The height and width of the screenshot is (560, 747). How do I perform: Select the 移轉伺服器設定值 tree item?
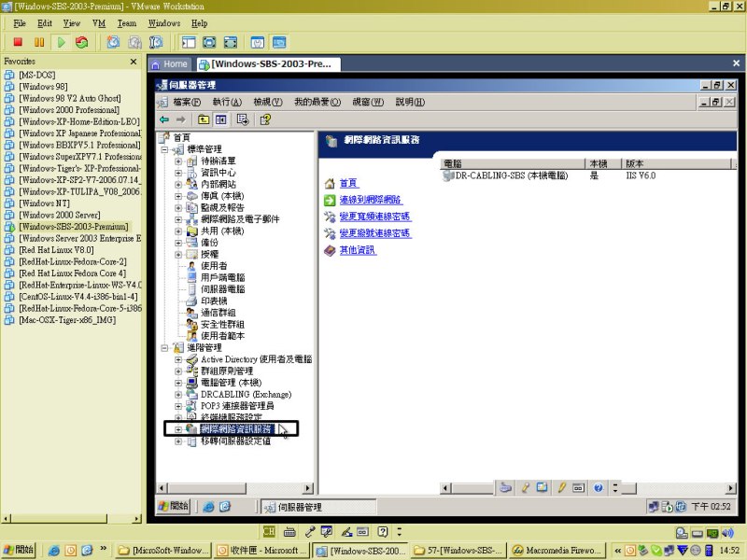[x=235, y=441]
